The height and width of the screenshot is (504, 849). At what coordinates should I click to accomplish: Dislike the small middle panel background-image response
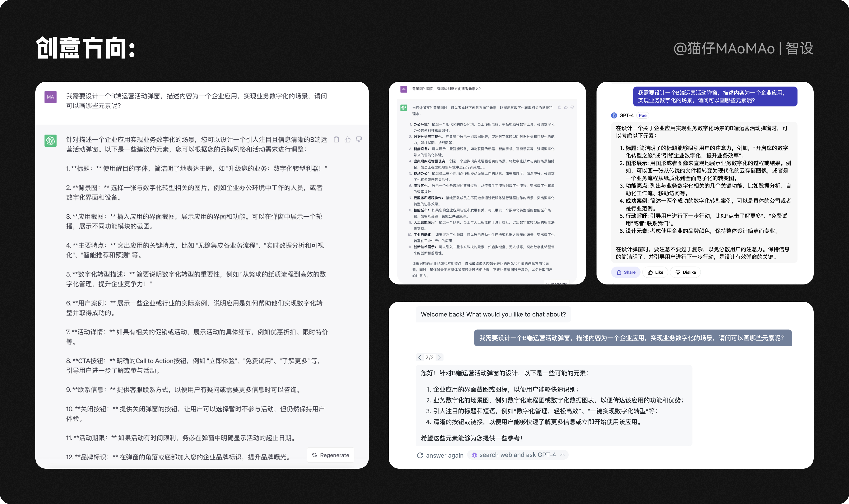click(x=572, y=107)
